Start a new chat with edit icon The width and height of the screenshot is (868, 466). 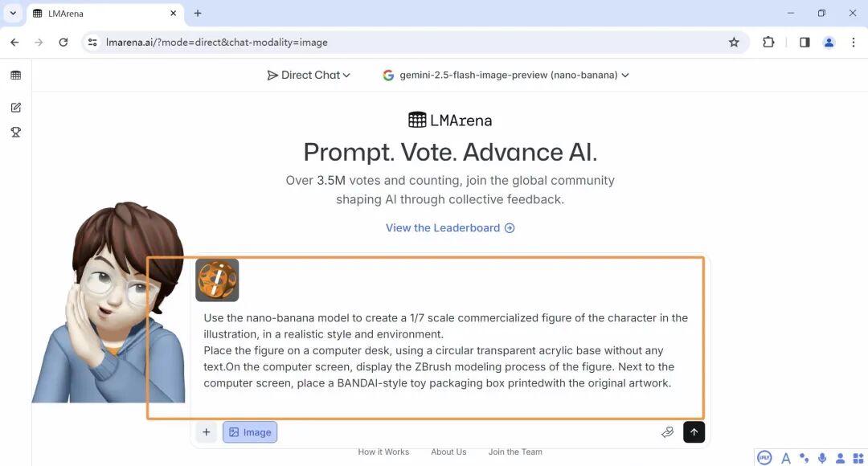coord(16,108)
